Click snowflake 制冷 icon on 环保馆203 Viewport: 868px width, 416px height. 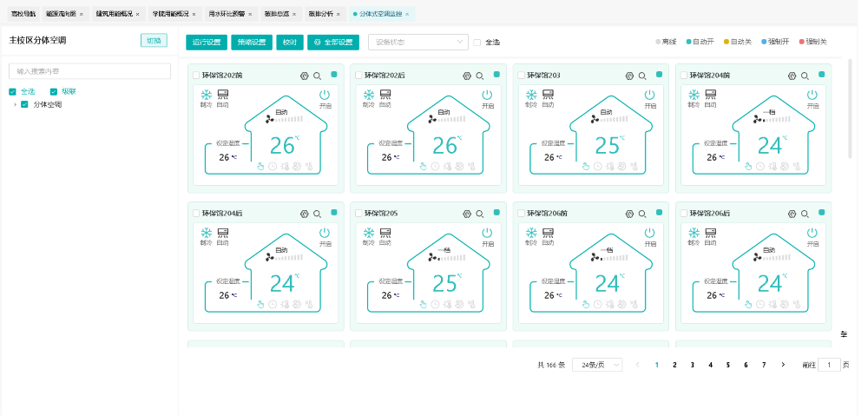click(531, 95)
